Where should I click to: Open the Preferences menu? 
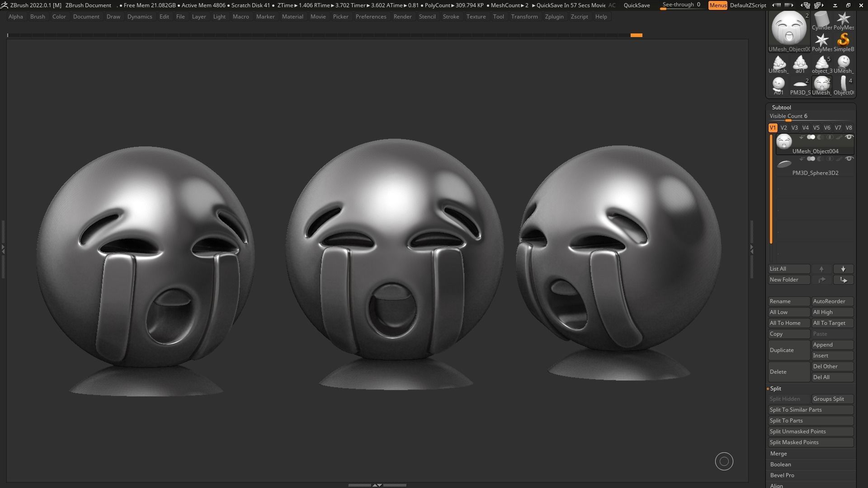[x=371, y=17]
